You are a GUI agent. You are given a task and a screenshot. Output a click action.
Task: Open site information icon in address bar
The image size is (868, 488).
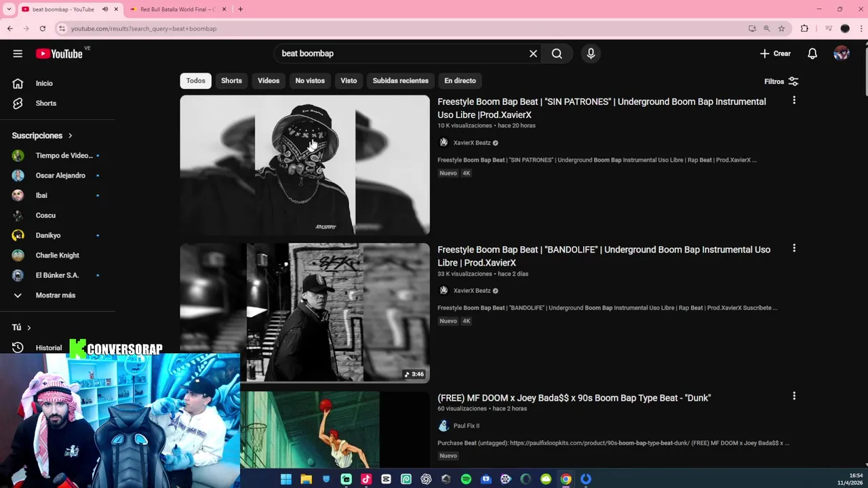[62, 28]
